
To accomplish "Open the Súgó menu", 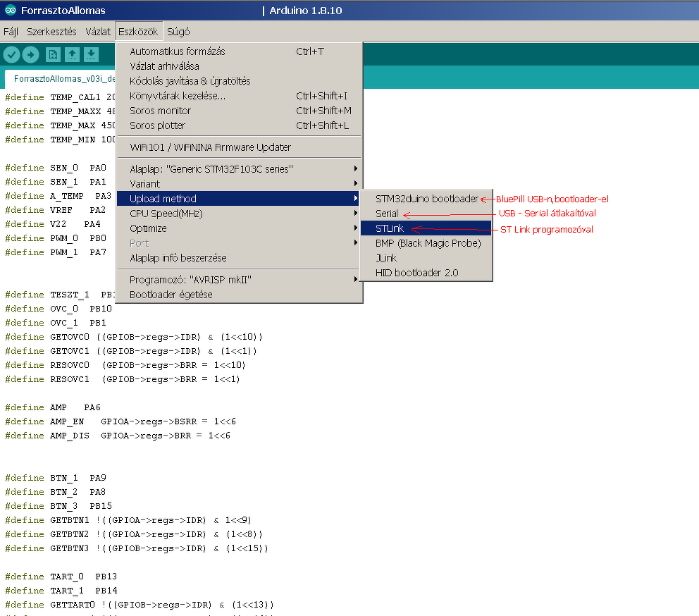I will click(x=178, y=32).
